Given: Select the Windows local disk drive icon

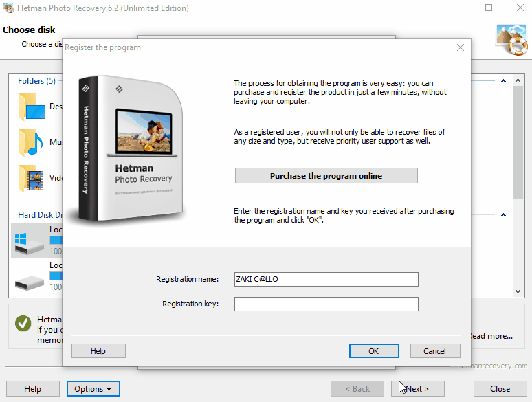Looking at the screenshot, I should [29, 243].
